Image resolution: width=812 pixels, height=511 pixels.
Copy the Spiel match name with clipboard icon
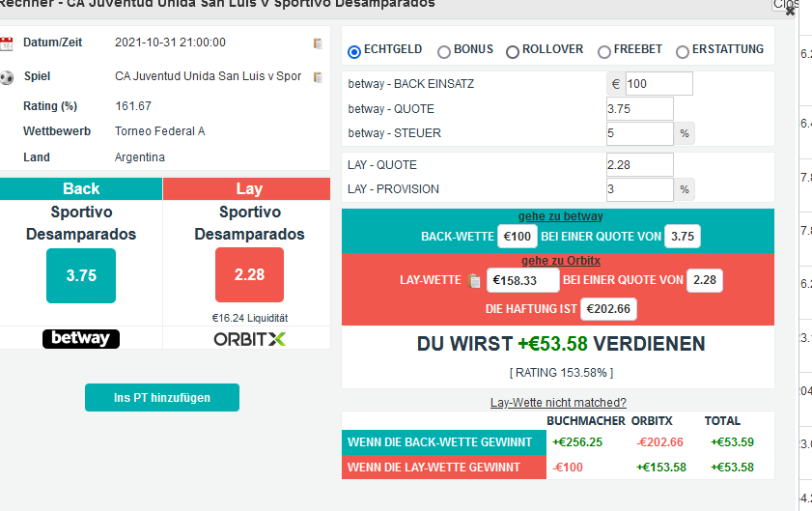[318, 77]
